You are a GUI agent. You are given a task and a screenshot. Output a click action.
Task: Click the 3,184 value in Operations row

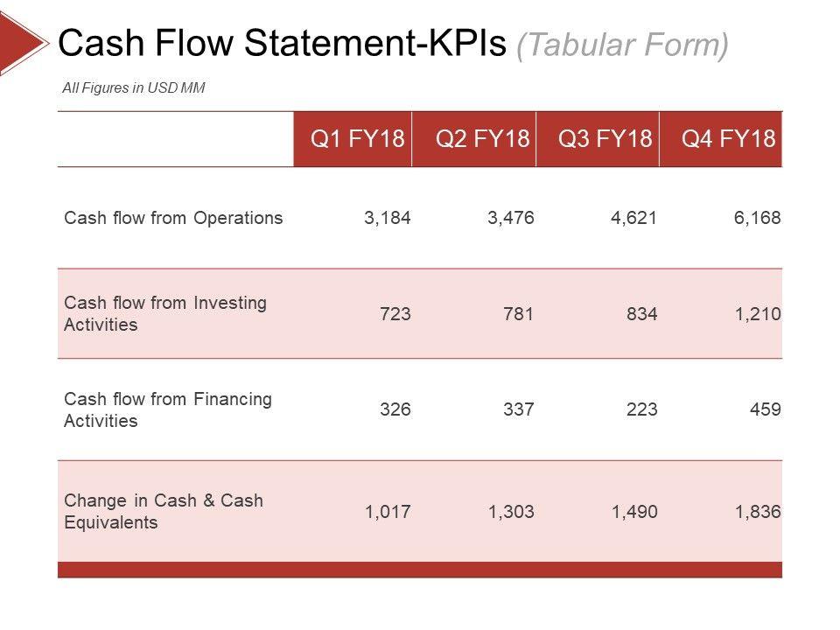pyautogui.click(x=387, y=218)
